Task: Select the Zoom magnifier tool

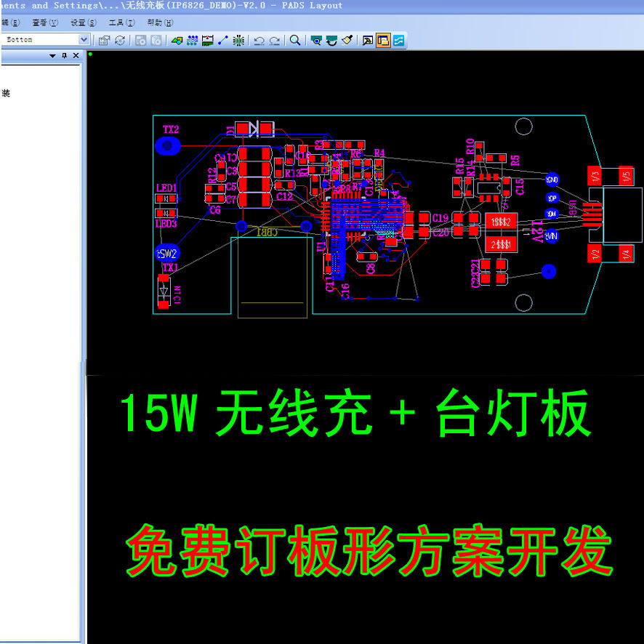Action: point(294,40)
